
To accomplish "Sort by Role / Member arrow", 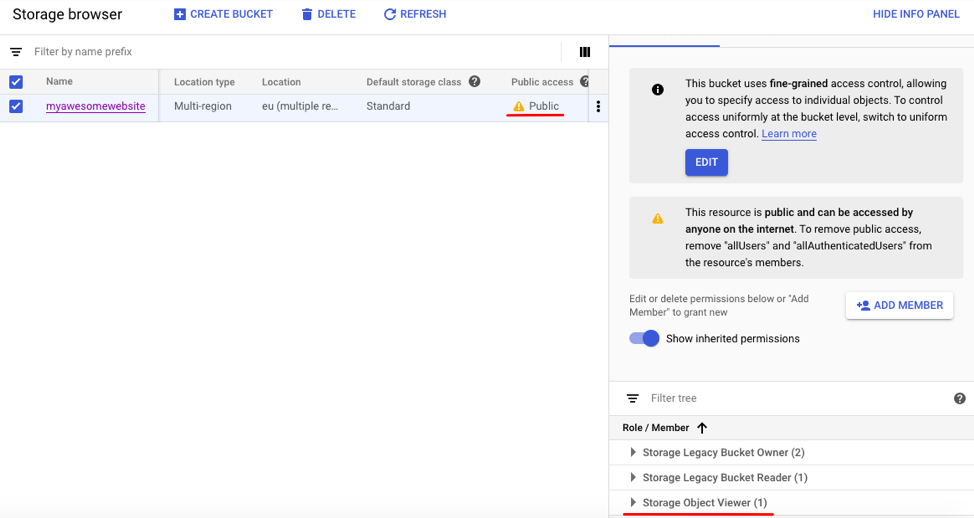I will pos(702,428).
